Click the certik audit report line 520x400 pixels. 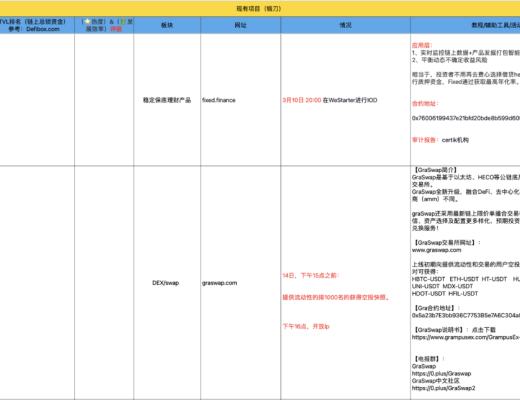pos(440,140)
